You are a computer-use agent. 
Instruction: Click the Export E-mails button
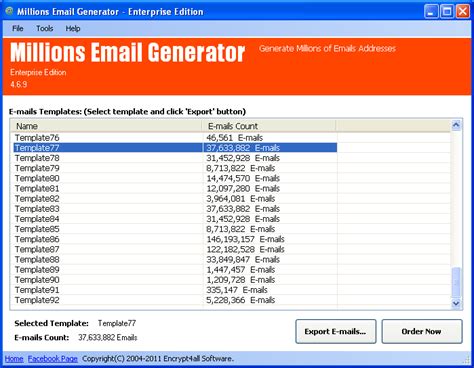click(x=336, y=331)
